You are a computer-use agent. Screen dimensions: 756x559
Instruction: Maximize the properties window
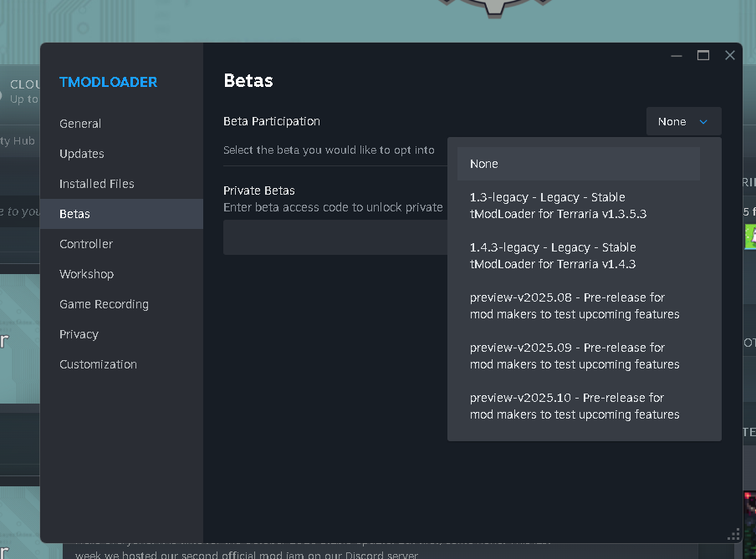pyautogui.click(x=703, y=55)
